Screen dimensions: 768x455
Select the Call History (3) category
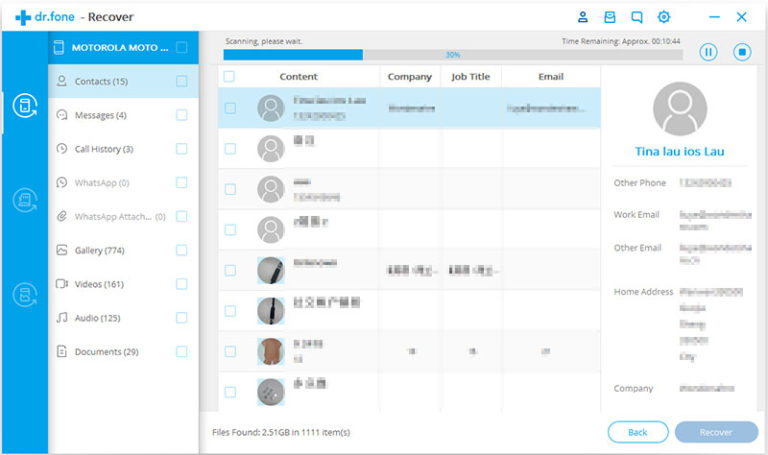[x=103, y=149]
